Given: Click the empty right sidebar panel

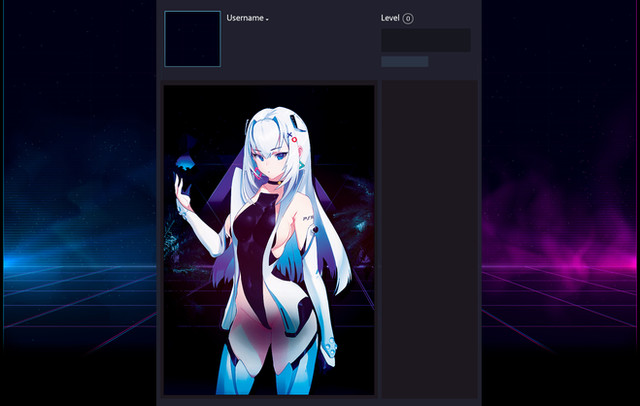Looking at the screenshot, I should [x=429, y=239].
